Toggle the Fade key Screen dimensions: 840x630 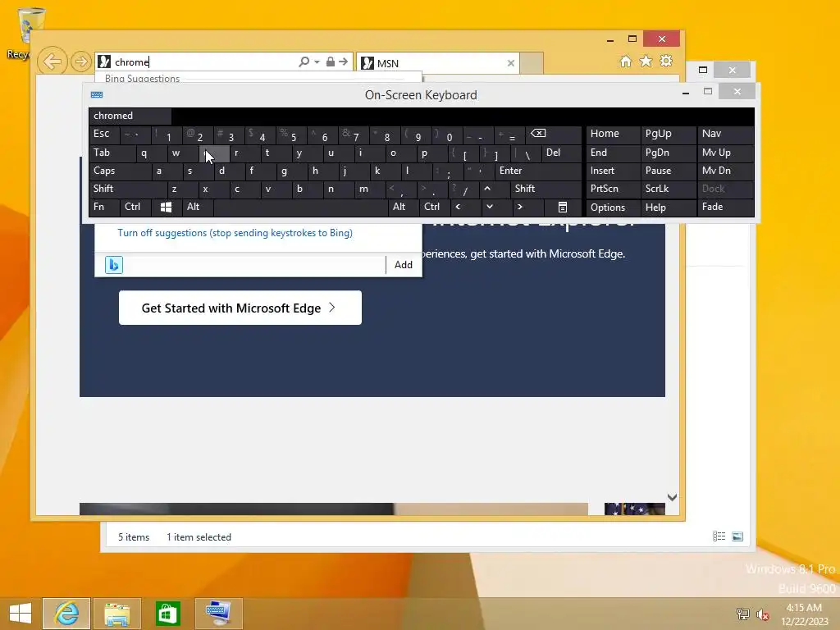pos(725,207)
